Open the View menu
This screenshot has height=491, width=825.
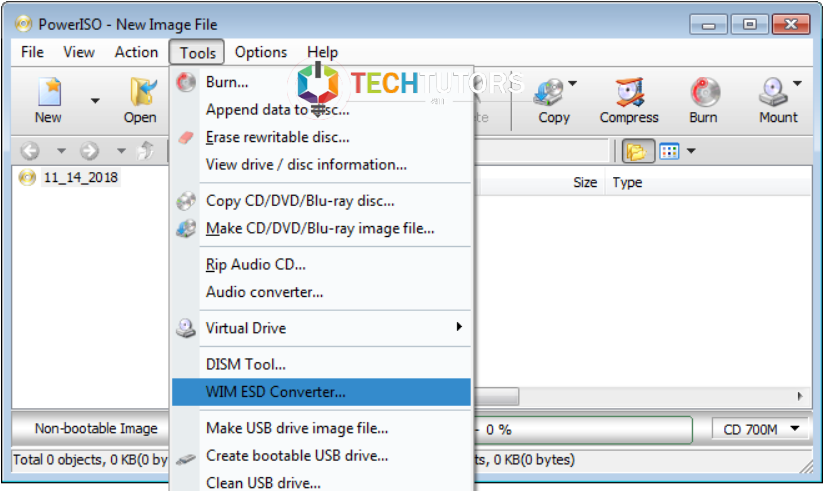click(x=79, y=52)
